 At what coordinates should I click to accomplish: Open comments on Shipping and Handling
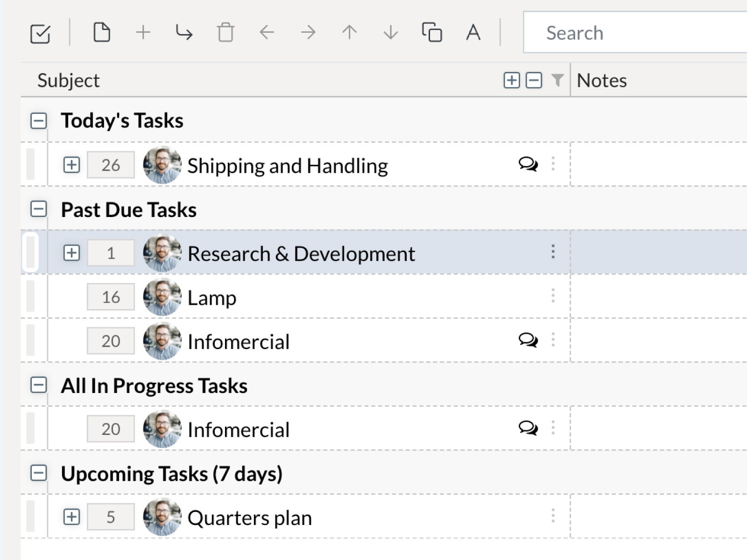point(528,164)
